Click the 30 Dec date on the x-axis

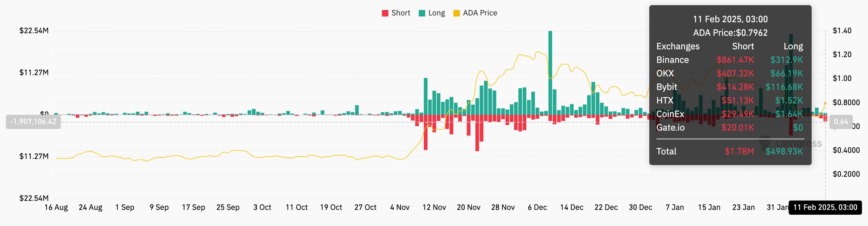(640, 207)
